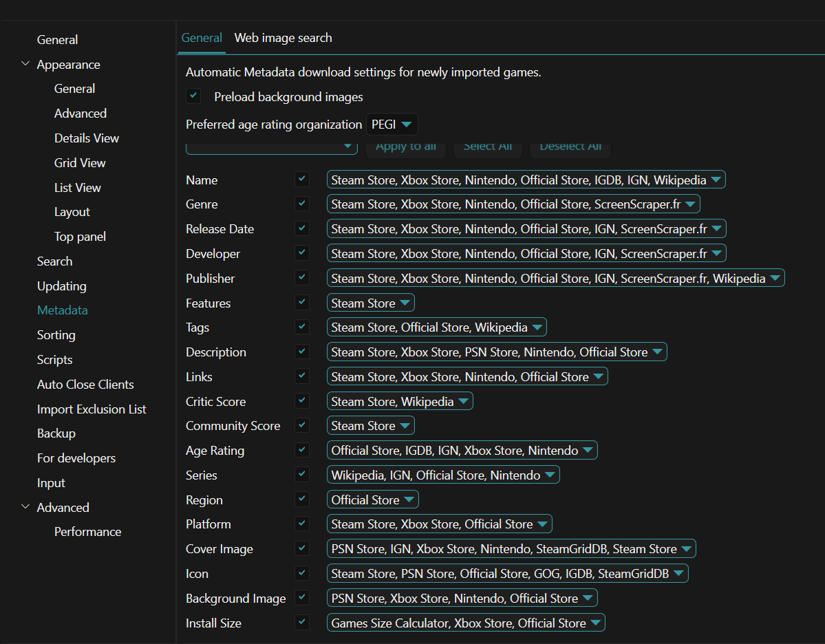Open Backup settings section
Image resolution: width=825 pixels, height=644 pixels.
pyautogui.click(x=56, y=433)
